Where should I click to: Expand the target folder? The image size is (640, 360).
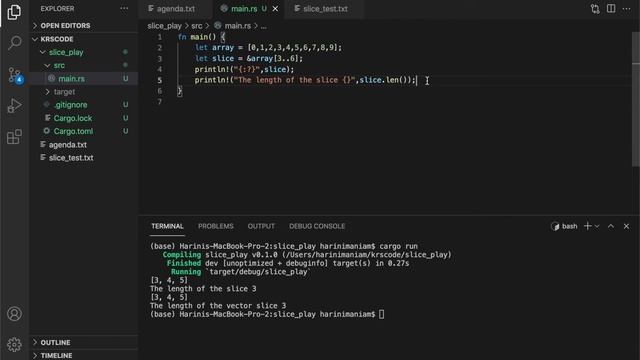pos(84,92)
